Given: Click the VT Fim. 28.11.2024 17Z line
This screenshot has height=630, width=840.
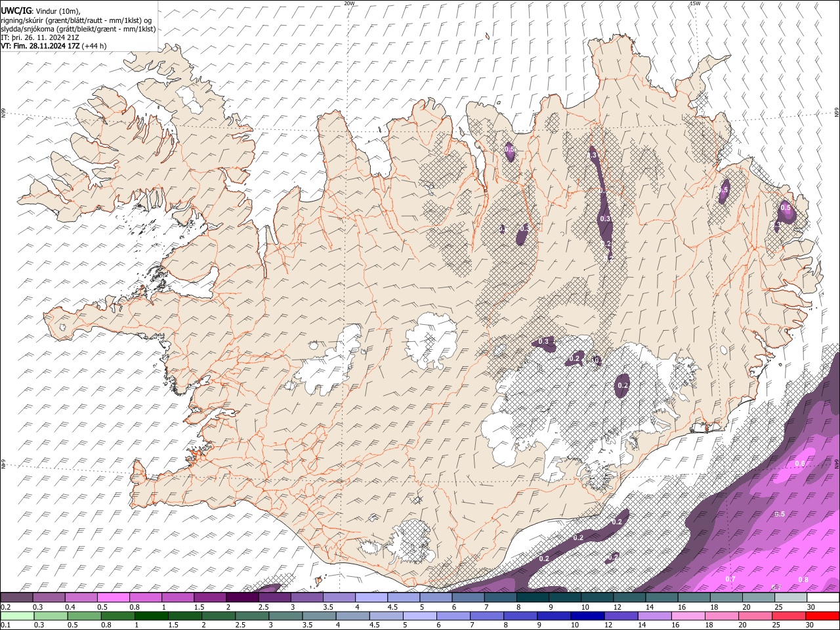Looking at the screenshot, I should (x=53, y=46).
